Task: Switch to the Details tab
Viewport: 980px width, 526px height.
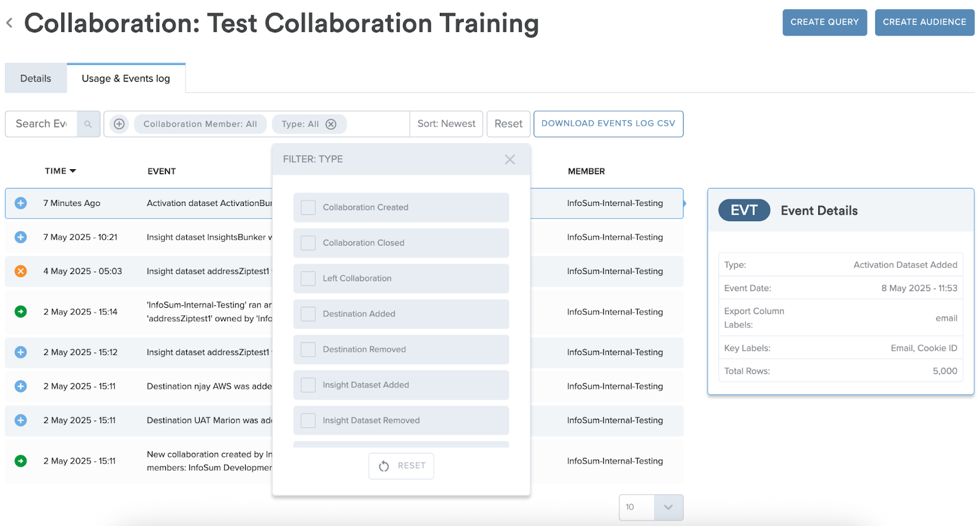Action: 36,78
